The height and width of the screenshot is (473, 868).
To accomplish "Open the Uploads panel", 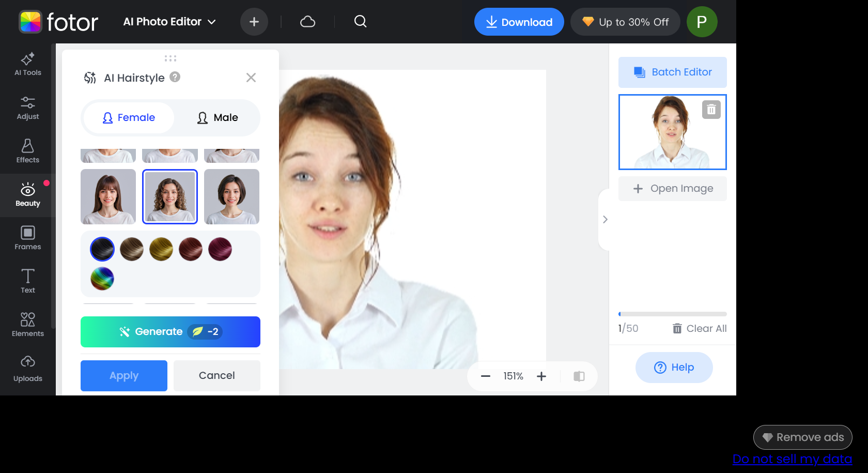I will pyautogui.click(x=28, y=370).
